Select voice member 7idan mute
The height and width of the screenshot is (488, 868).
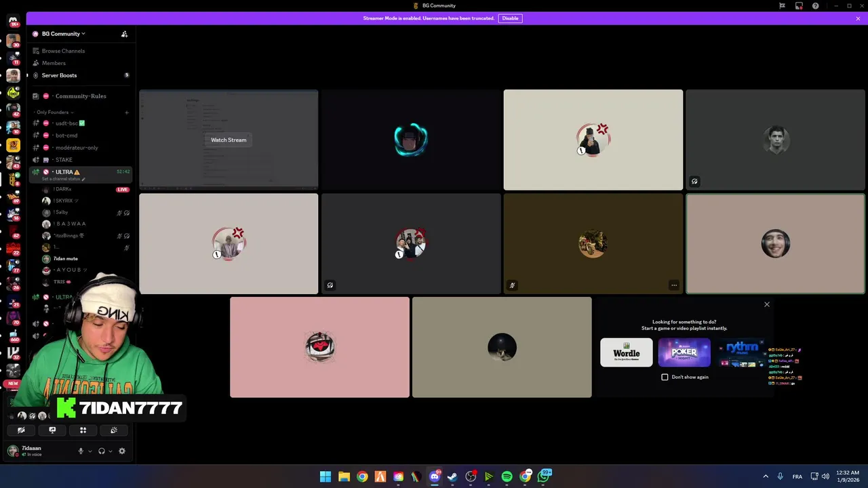pos(66,258)
